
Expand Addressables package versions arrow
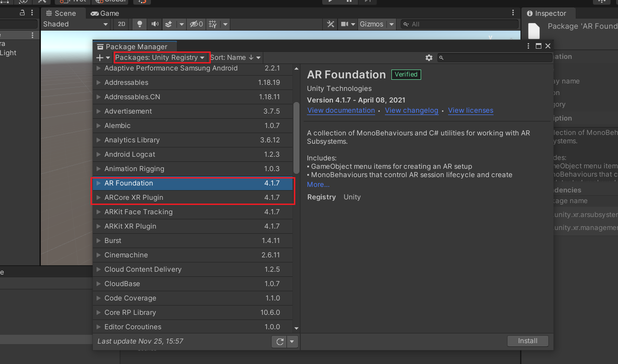98,83
